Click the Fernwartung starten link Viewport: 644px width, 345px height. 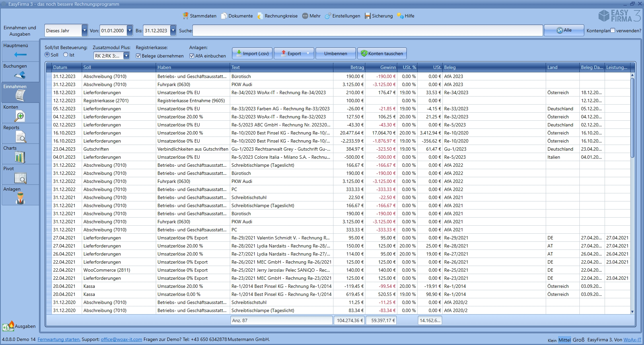59,339
